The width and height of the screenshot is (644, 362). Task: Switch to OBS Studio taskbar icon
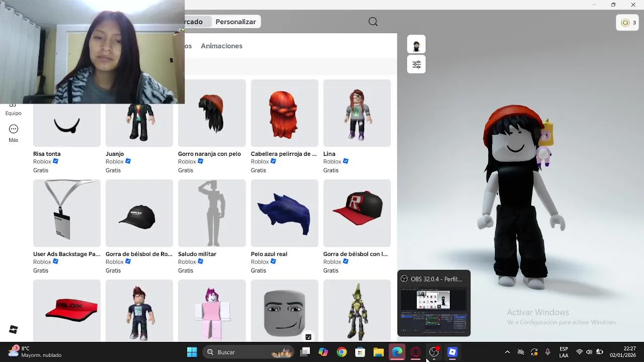click(434, 352)
